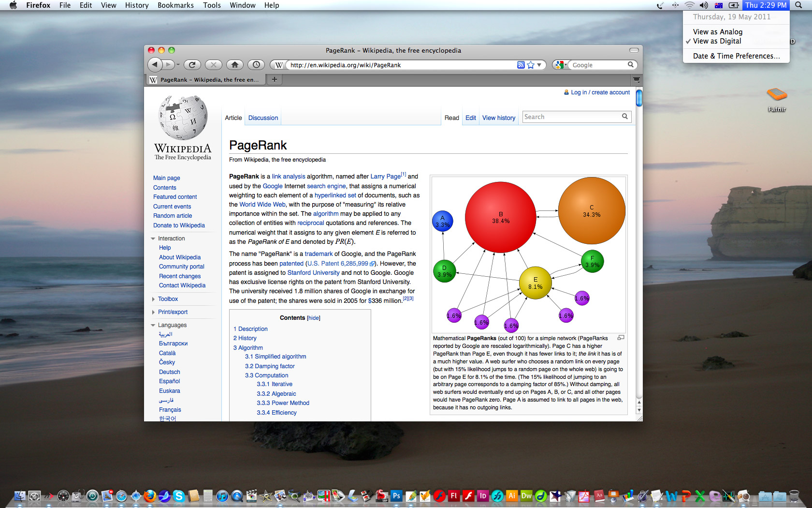Image resolution: width=812 pixels, height=508 pixels.
Task: Open the History menu in menu bar
Action: pos(137,5)
